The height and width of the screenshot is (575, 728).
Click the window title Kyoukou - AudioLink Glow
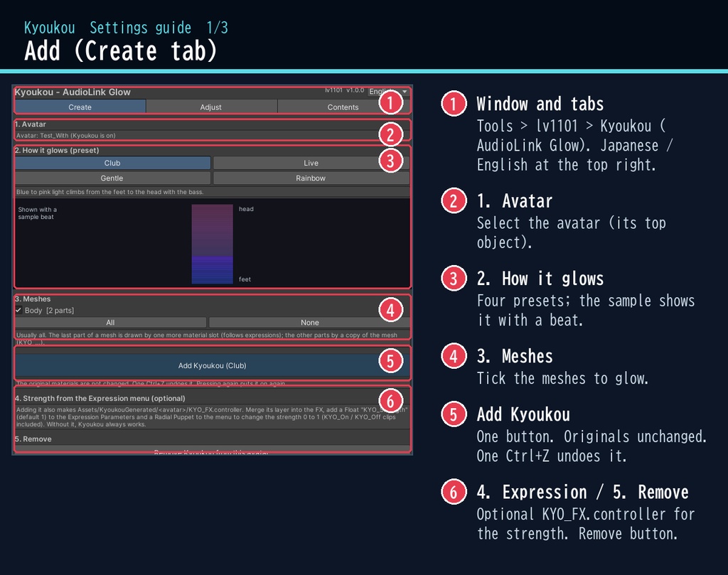coord(73,92)
